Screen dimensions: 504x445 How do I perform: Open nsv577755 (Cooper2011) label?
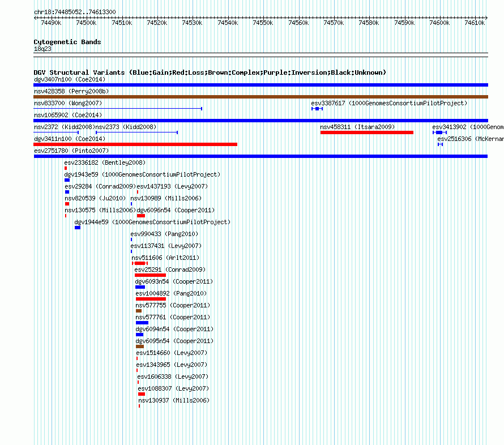(173, 305)
